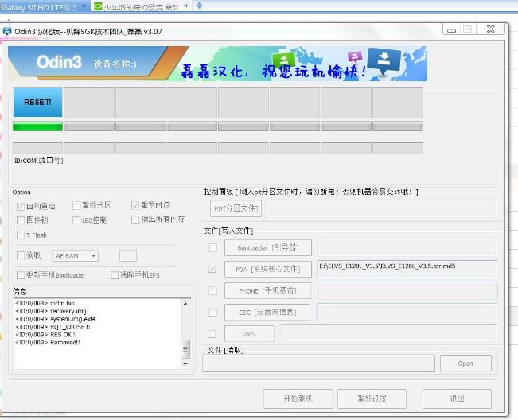Toggle 自动重启 auto reboot checkbox

pos(21,207)
